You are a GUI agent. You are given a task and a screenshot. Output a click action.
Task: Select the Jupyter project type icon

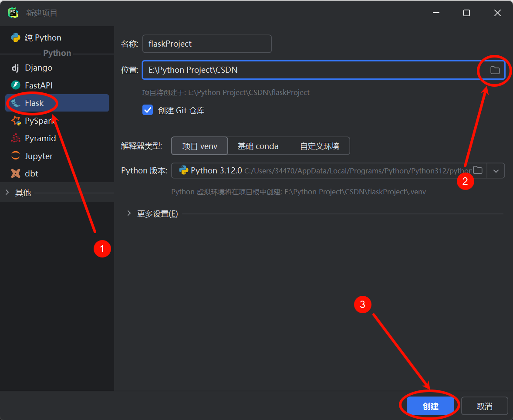click(16, 156)
